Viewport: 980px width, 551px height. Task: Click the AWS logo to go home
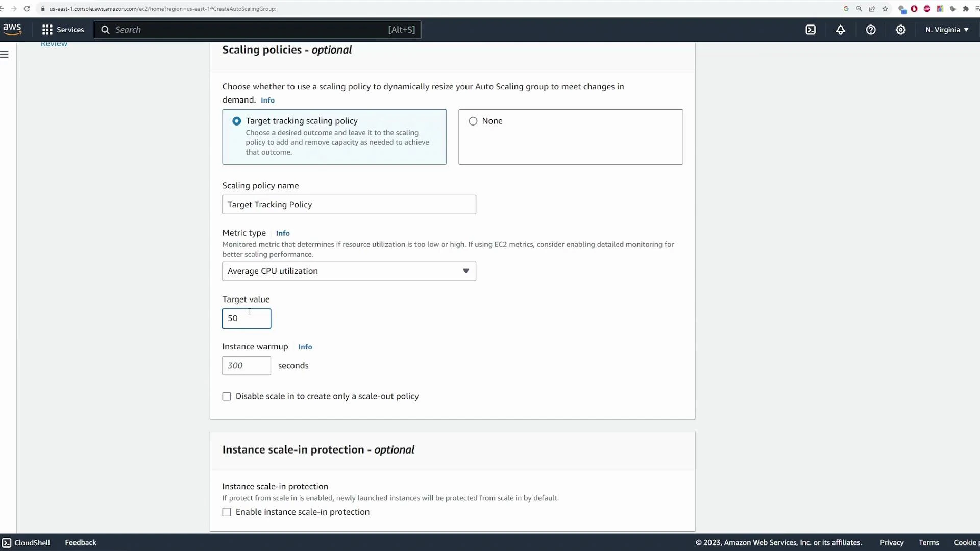[12, 29]
